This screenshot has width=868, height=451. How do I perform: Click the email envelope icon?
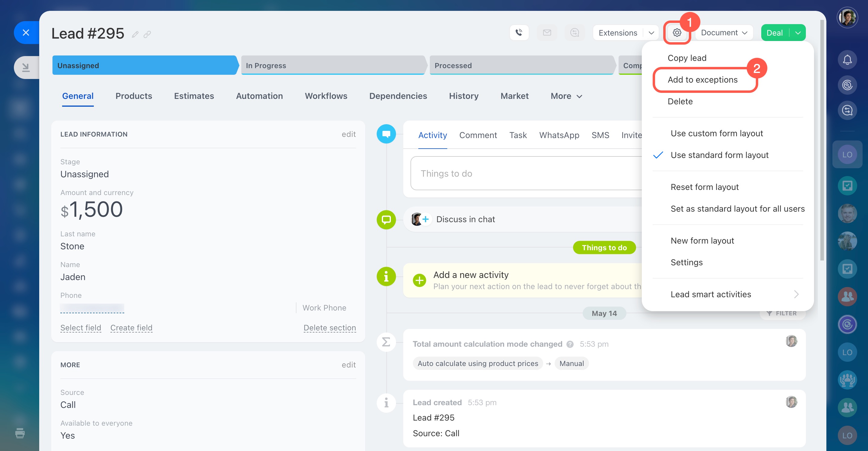coord(547,33)
